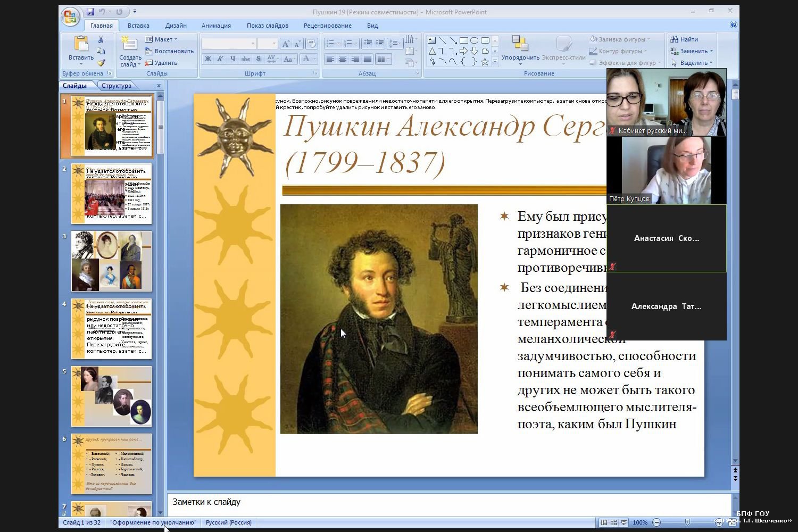Toggle bold Ж formatting

tap(208, 59)
